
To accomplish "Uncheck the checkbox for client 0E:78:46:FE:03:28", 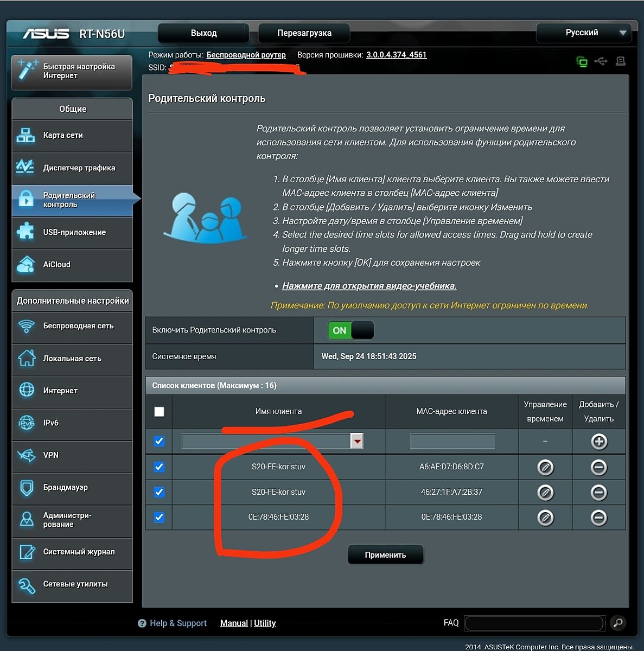I will point(159,518).
